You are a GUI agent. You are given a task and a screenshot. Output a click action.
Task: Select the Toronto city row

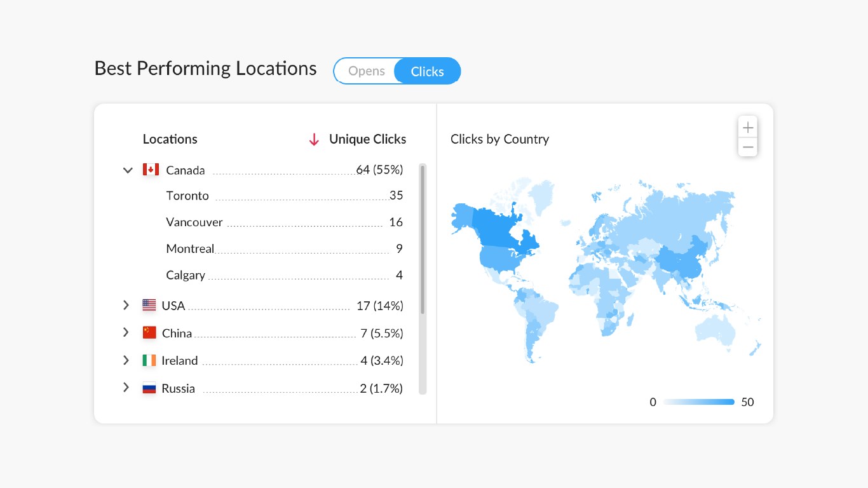pos(187,196)
